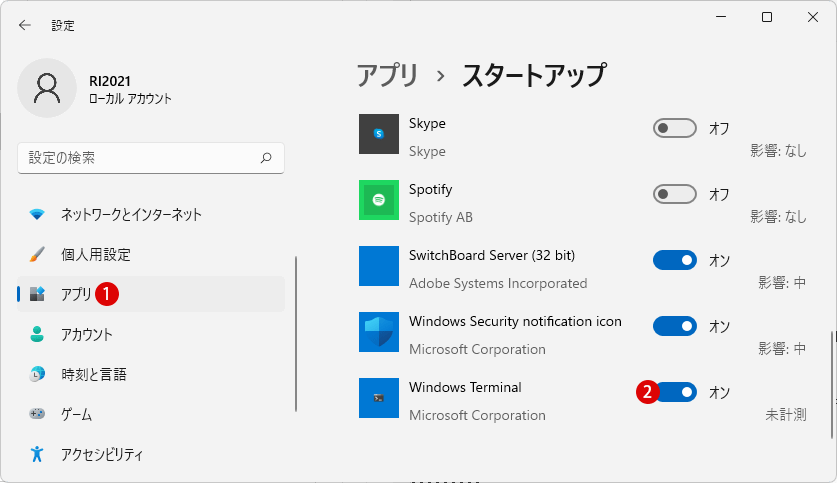Click the Time and Language globe icon
The image size is (837, 483).
click(x=37, y=374)
